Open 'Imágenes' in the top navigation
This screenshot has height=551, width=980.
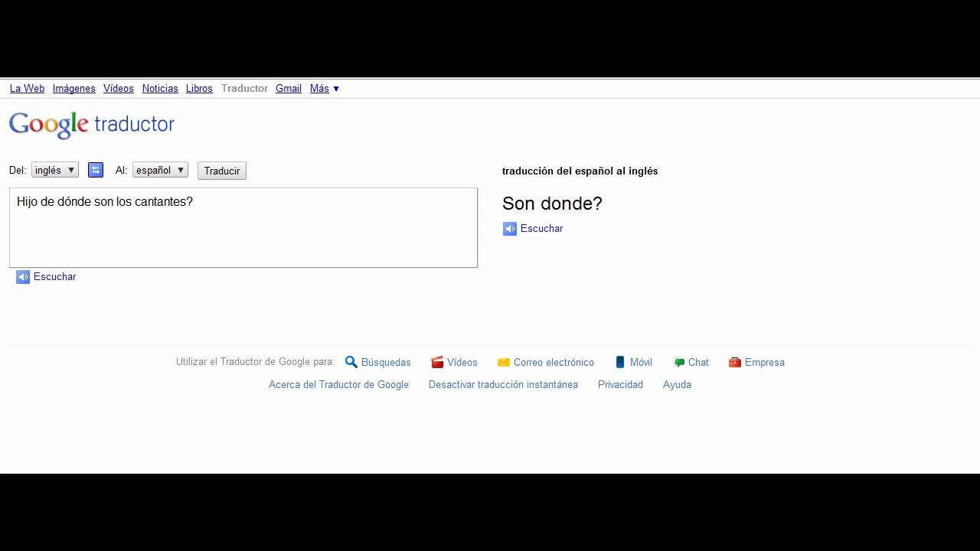pos(74,89)
